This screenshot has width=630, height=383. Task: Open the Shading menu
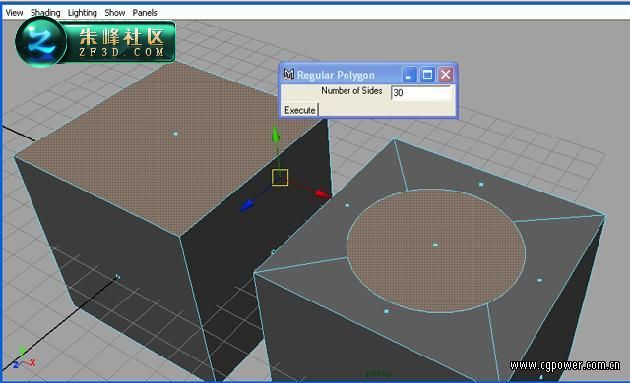(46, 13)
